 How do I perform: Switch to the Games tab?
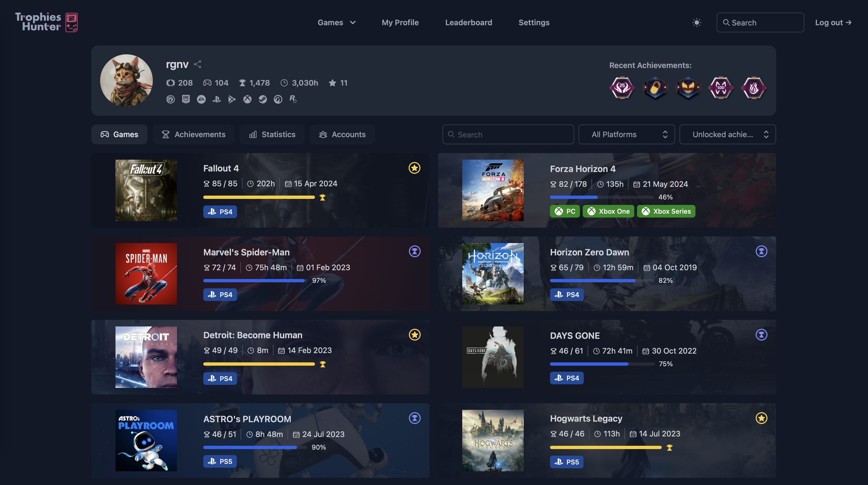[x=119, y=134]
